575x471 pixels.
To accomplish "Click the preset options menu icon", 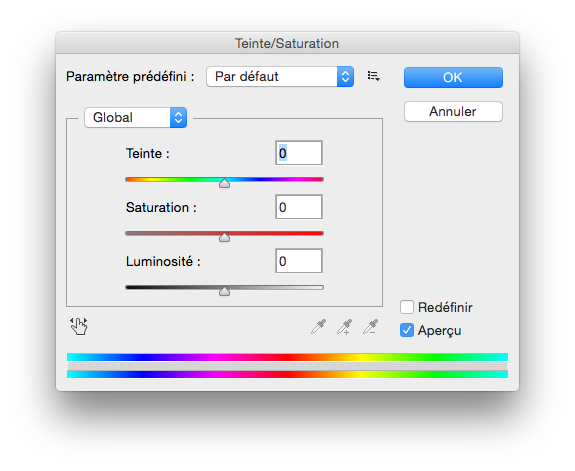I will (x=373, y=76).
